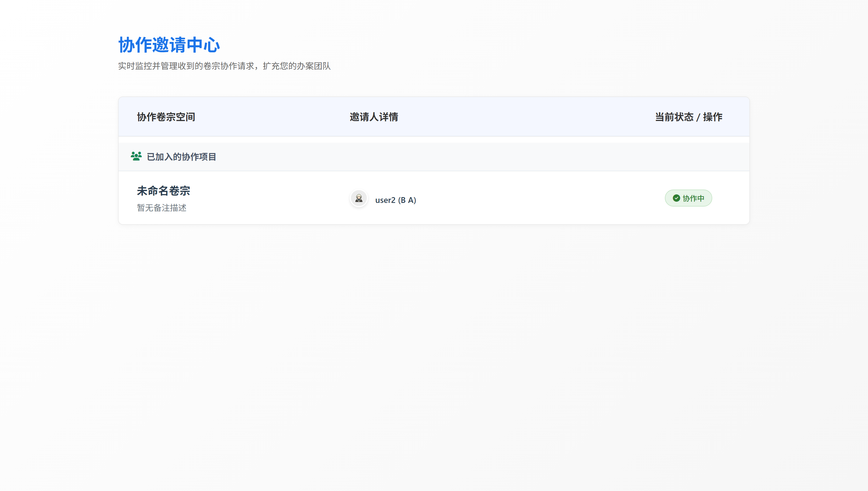This screenshot has width=868, height=491.
Task: Select inviter name user2 (B A)
Action: tap(396, 200)
